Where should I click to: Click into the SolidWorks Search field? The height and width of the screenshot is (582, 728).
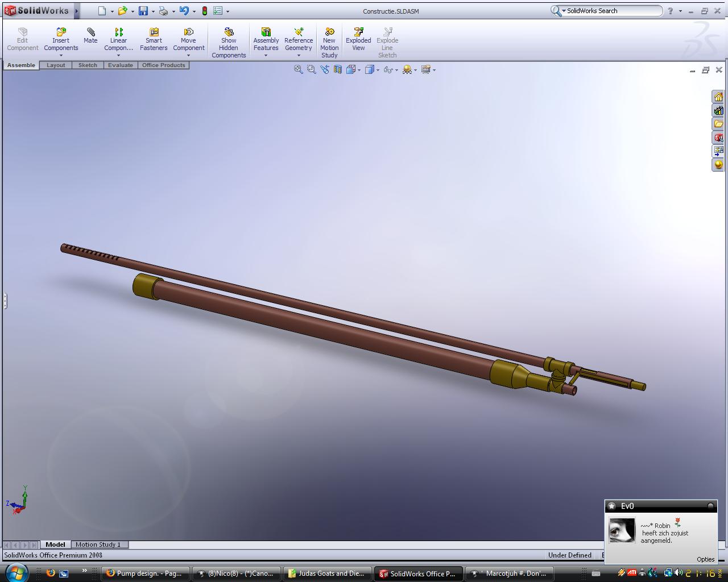coord(612,11)
